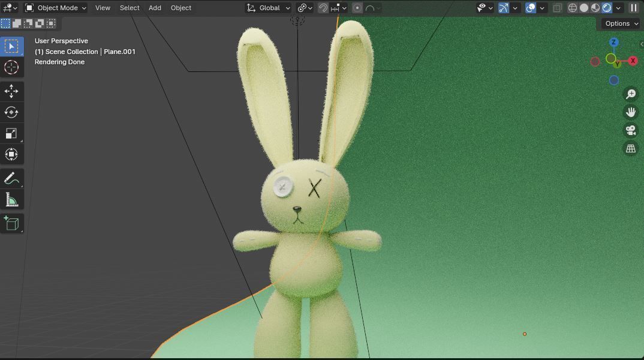Image resolution: width=644 pixels, height=360 pixels.
Task: Select the Scale tool
Action: pyautogui.click(x=11, y=134)
